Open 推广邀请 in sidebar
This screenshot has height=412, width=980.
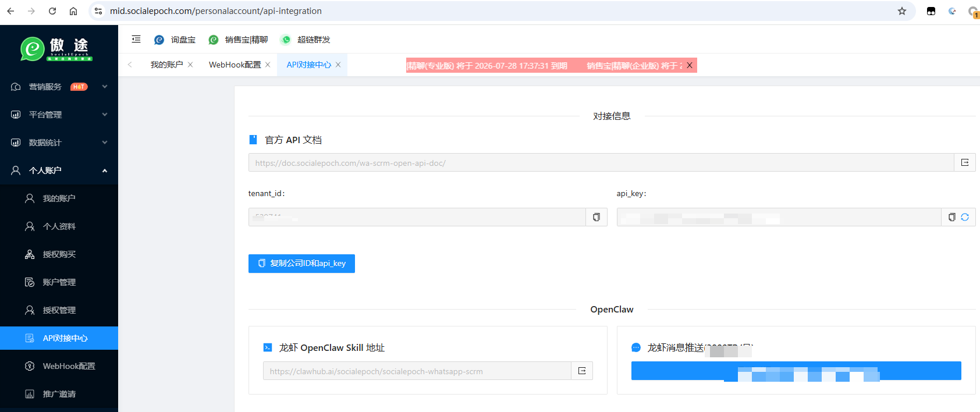59,394
